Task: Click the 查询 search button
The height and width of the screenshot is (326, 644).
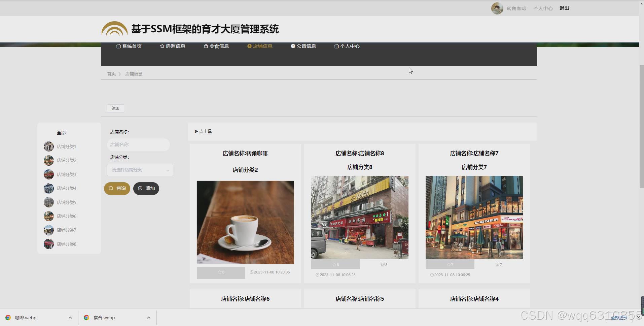Action: [x=117, y=188]
